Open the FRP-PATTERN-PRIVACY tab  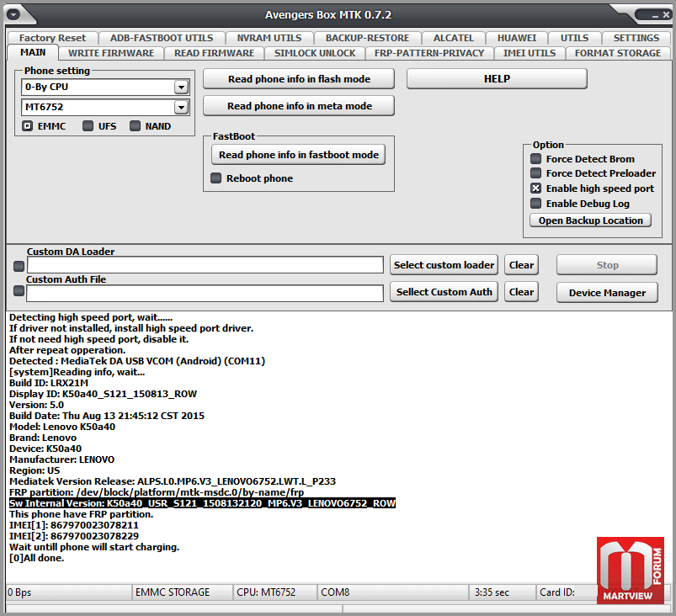tap(429, 53)
